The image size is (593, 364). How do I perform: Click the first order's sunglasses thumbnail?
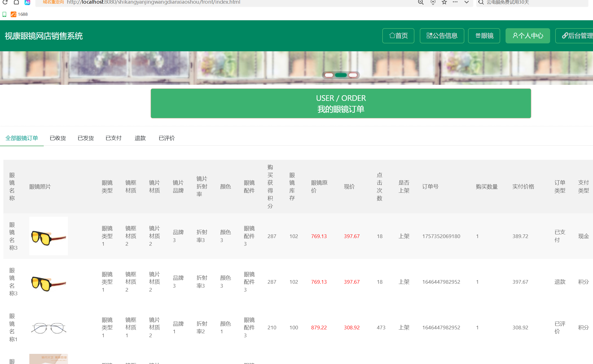(49, 236)
